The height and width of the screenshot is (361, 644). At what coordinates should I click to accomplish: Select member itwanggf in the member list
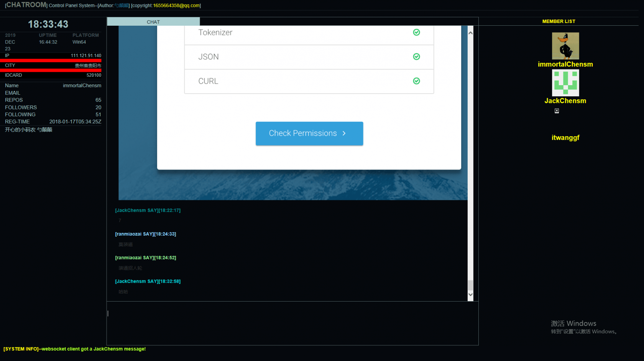pos(565,137)
